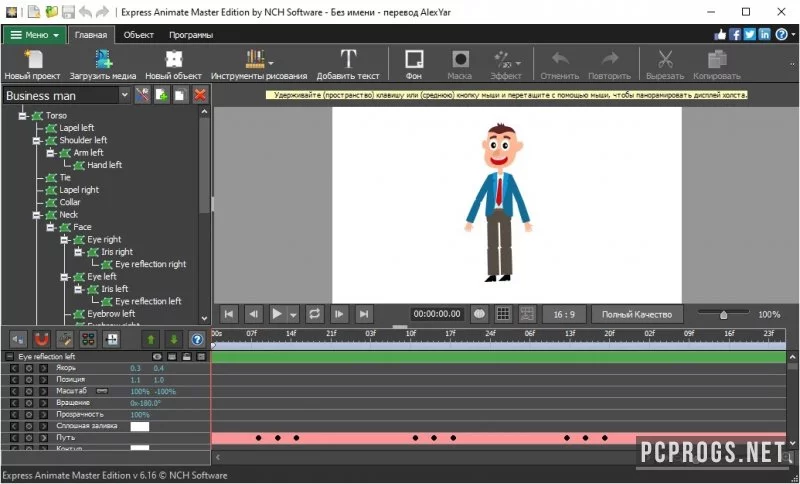Click Загрузить медиа to import media

tap(103, 59)
